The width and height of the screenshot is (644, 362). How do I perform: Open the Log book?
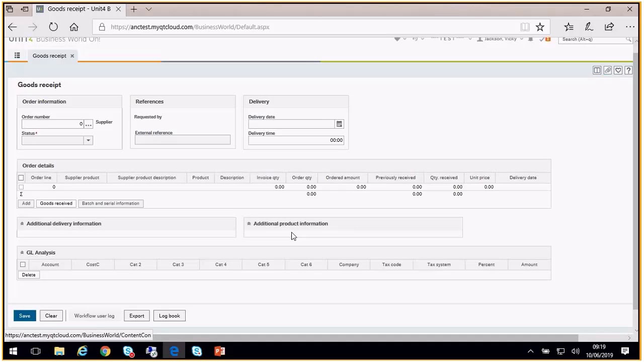(x=169, y=316)
